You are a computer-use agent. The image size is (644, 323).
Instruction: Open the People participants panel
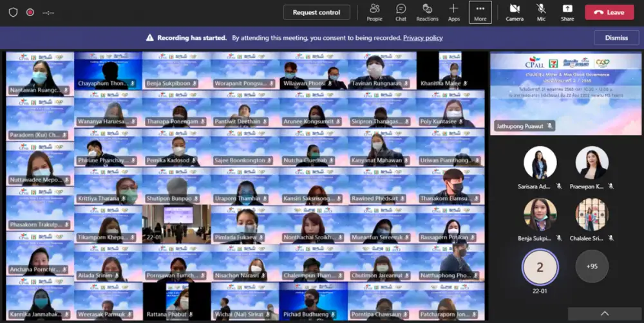(374, 12)
